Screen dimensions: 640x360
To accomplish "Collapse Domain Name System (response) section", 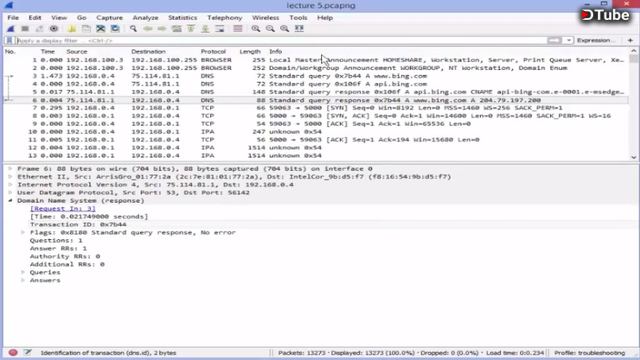I will click(x=10, y=200).
